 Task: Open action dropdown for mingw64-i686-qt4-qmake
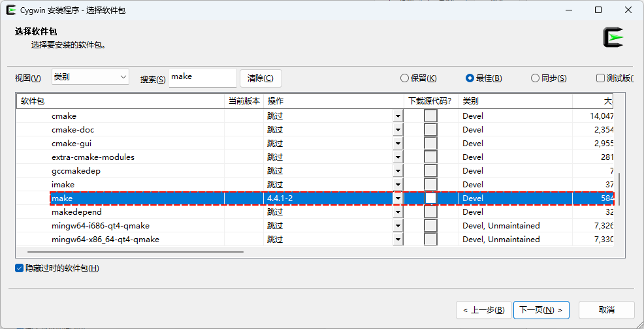tap(398, 225)
